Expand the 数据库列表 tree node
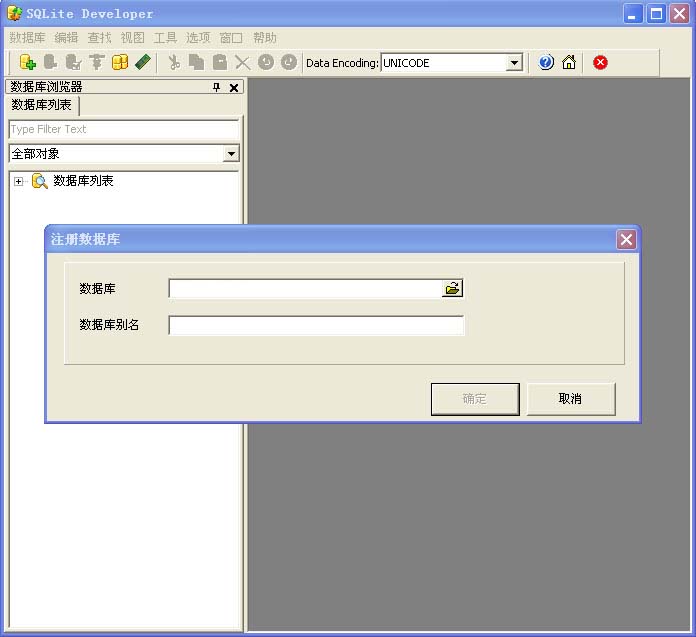The height and width of the screenshot is (637, 696). point(19,181)
